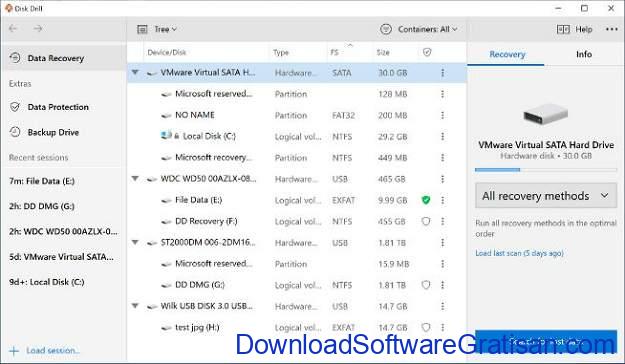The height and width of the screenshot is (364, 625).
Task: Open recent session Local Disk (C:)
Action: click(x=47, y=282)
